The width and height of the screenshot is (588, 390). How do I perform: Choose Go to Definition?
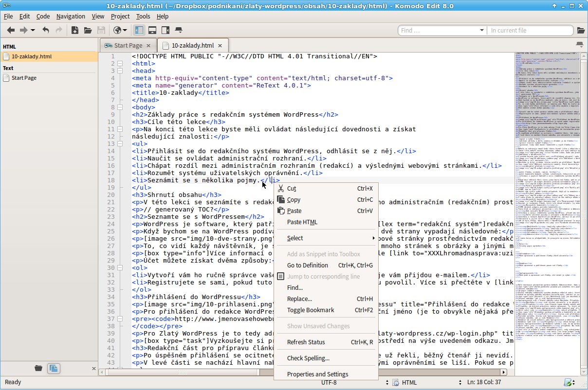(x=326, y=266)
